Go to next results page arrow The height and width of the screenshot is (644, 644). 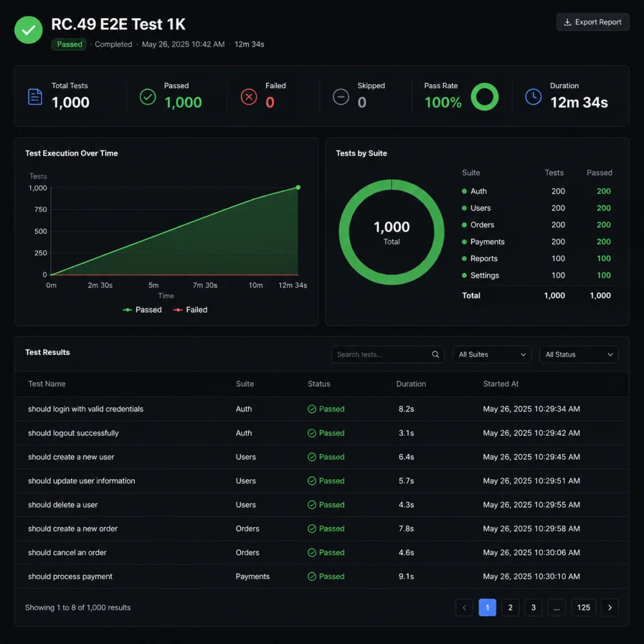tap(609, 607)
